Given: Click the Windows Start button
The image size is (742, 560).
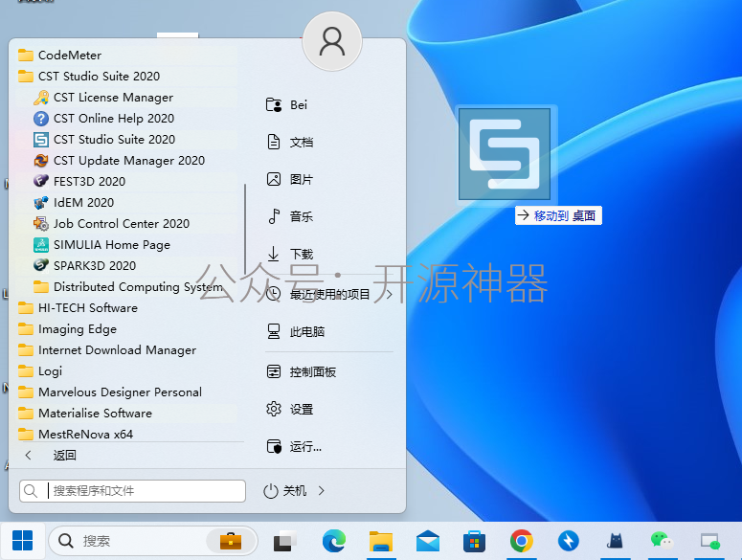Looking at the screenshot, I should [x=23, y=541].
